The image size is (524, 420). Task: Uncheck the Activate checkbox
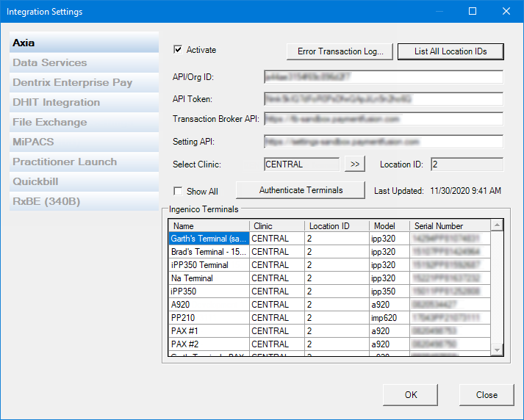(x=178, y=50)
